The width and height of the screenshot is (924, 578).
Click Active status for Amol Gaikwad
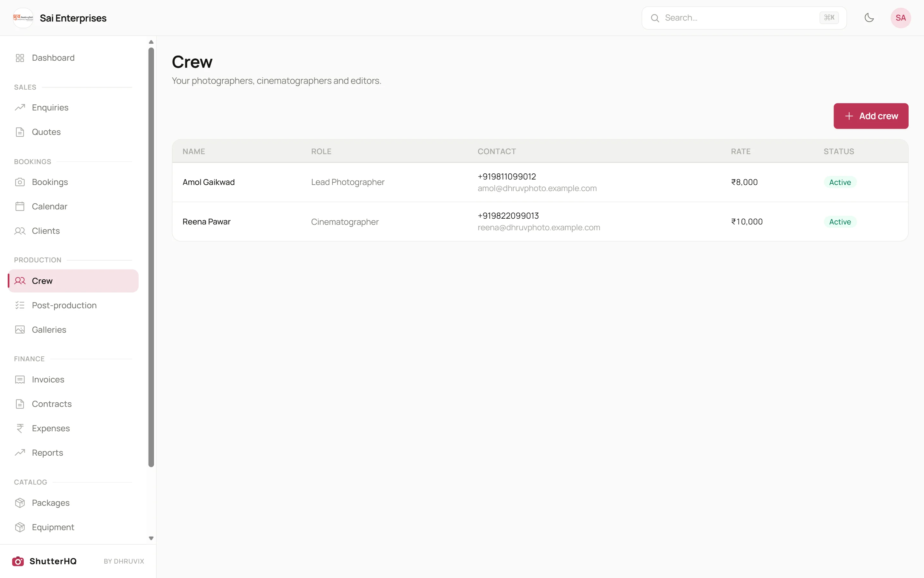coord(840,182)
